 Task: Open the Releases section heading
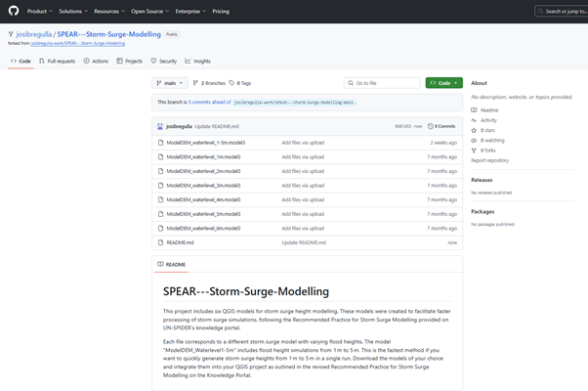tap(482, 180)
